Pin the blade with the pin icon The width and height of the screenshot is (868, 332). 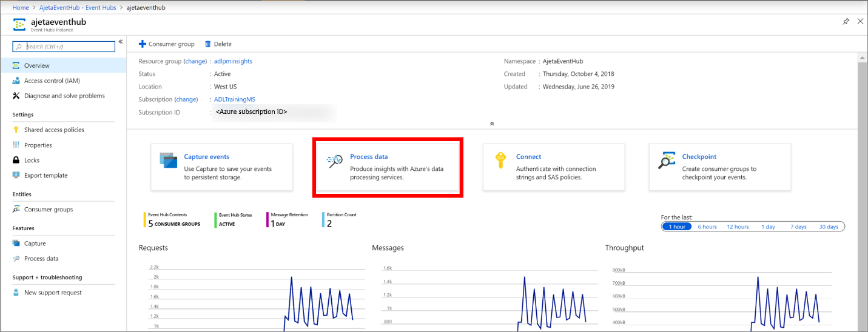846,21
